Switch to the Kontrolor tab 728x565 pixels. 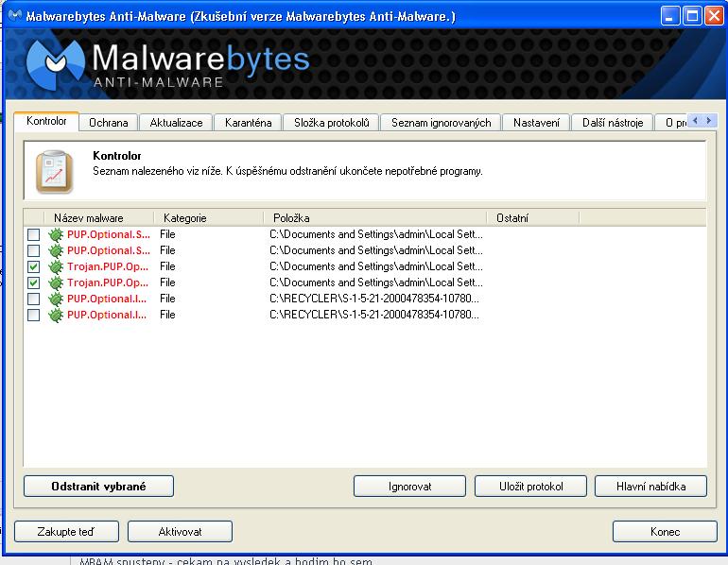46,121
